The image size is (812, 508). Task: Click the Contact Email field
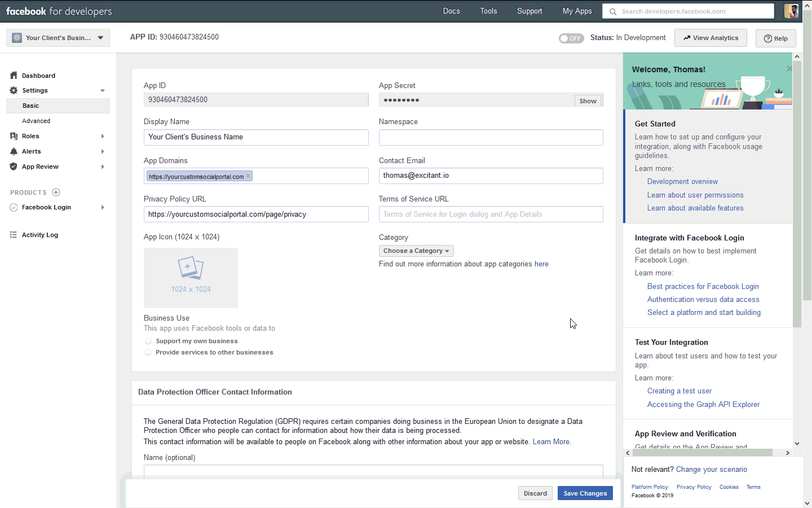click(491, 176)
